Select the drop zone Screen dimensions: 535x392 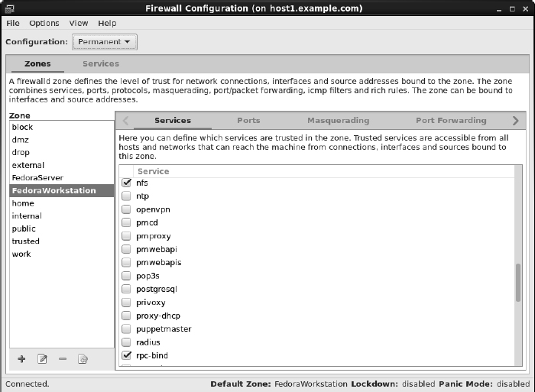click(x=62, y=153)
